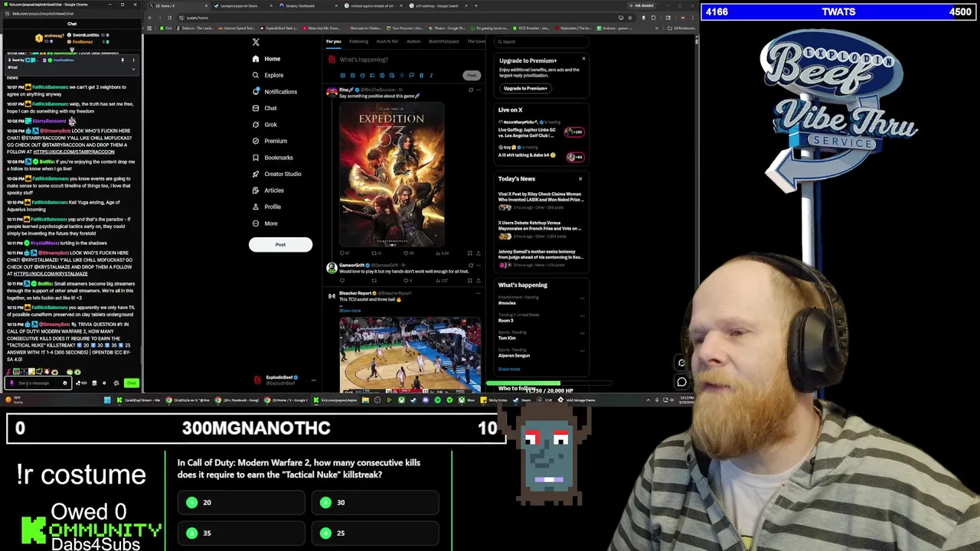Open the LASIK Riley Check news story

(x=541, y=201)
